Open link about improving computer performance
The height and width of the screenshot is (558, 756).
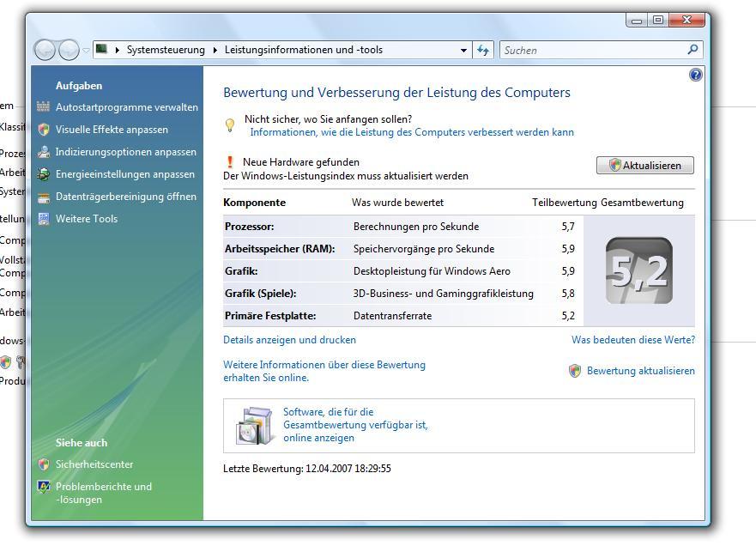[x=412, y=132]
